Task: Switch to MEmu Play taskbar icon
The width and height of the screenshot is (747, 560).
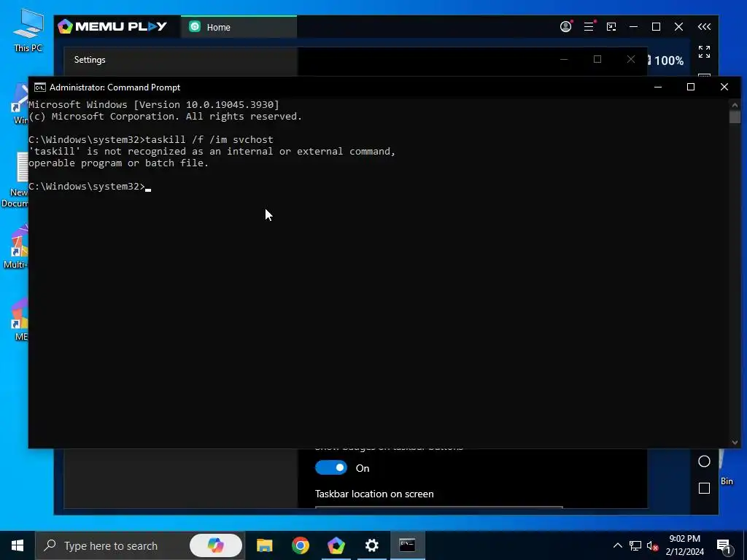Action: click(x=336, y=545)
